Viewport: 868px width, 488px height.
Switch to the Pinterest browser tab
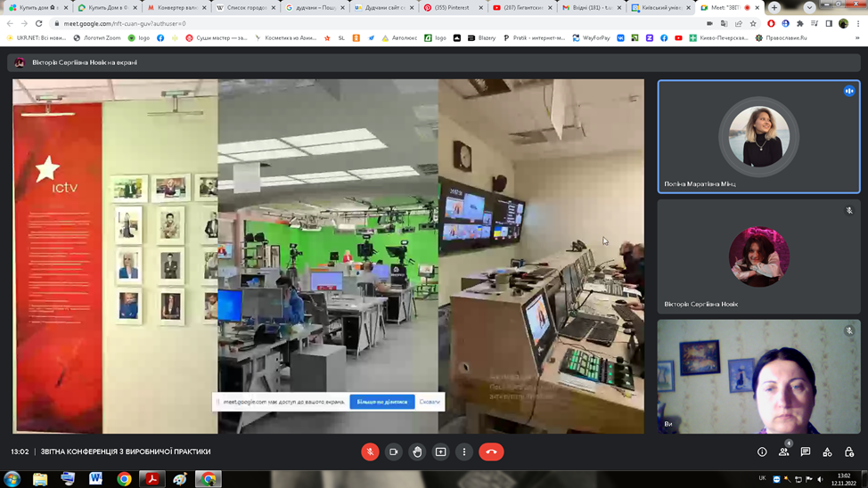[452, 7]
